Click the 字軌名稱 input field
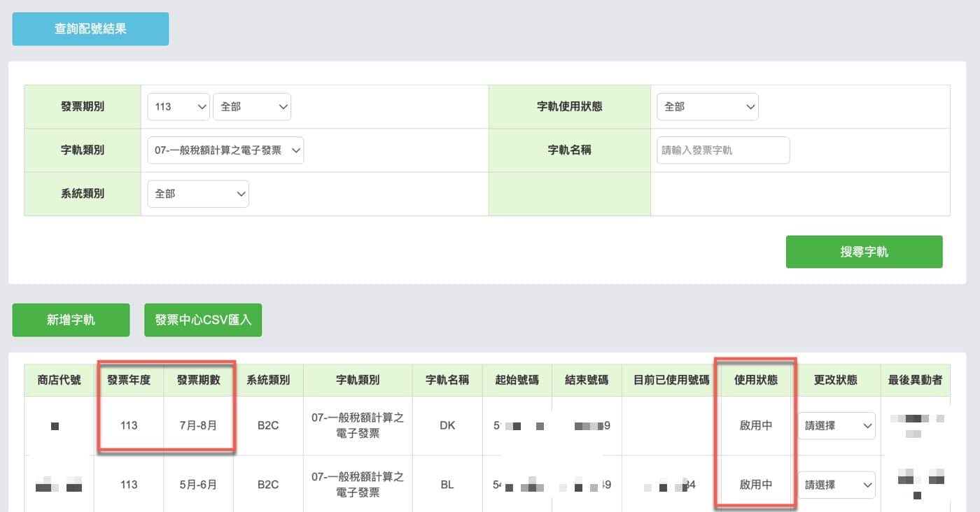980x512 pixels. [x=723, y=150]
